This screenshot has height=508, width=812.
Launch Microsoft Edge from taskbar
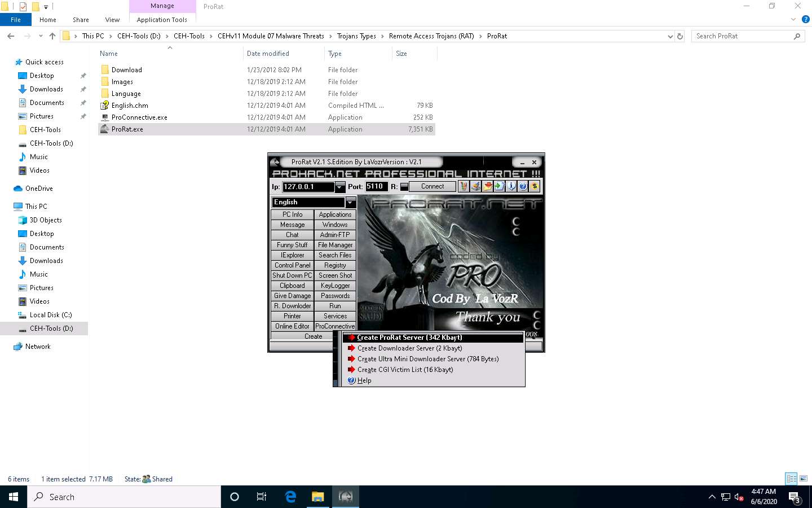(x=290, y=497)
